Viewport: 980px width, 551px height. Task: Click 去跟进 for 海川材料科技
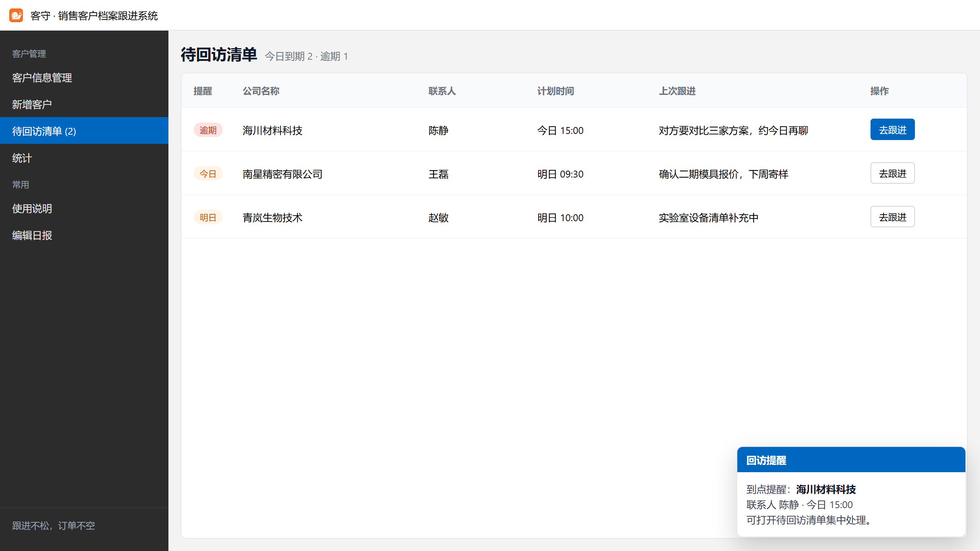click(x=892, y=130)
